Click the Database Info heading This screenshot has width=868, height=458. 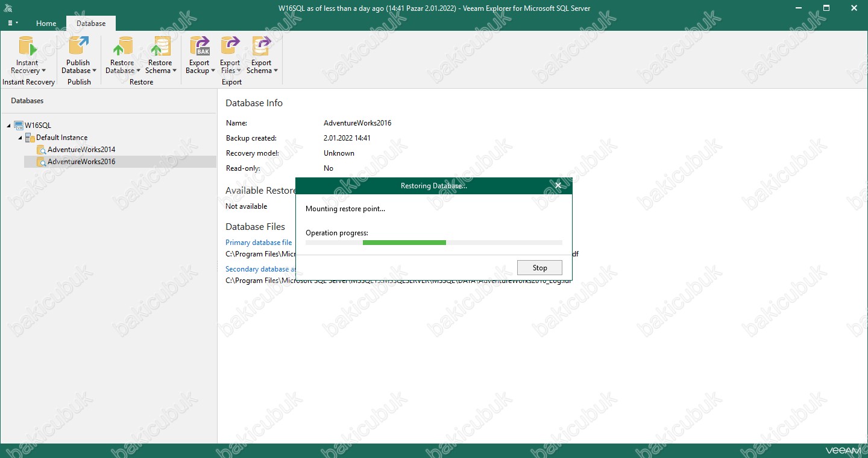(254, 103)
